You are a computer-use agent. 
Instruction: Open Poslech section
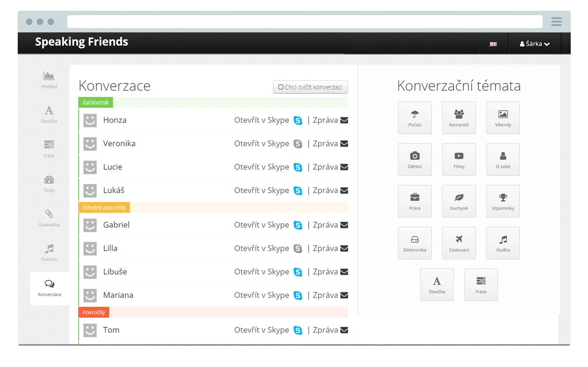click(49, 253)
